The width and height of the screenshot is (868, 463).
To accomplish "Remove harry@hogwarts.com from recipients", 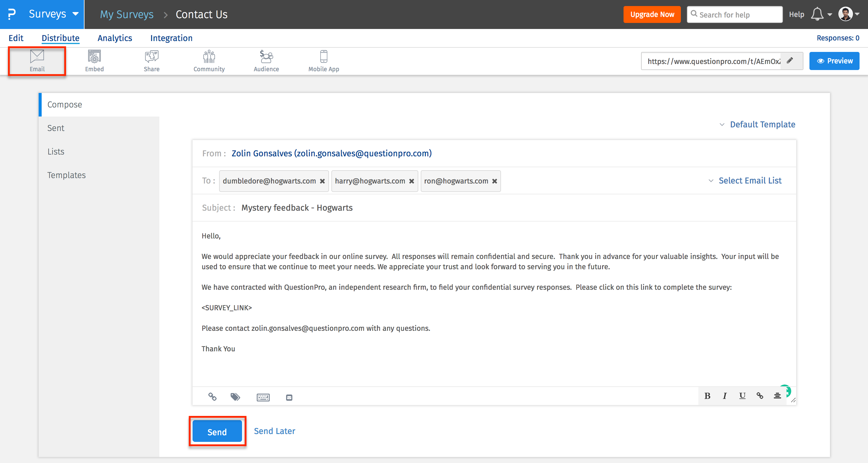I will tap(411, 181).
